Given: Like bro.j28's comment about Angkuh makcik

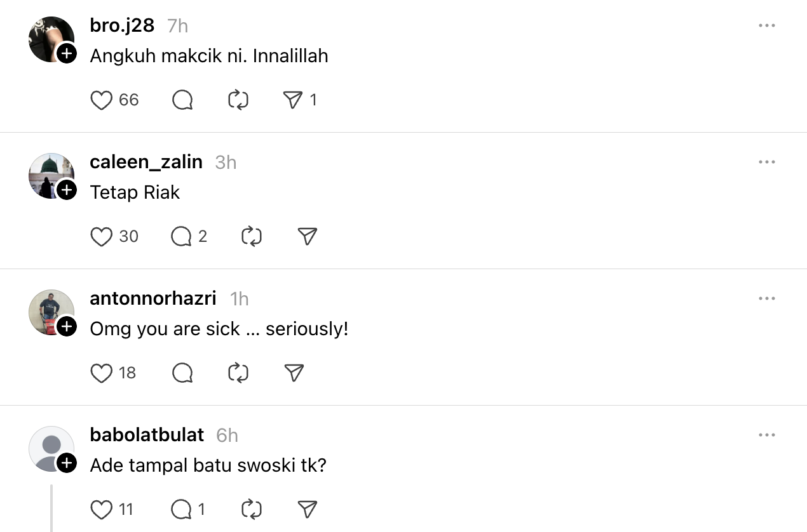Looking at the screenshot, I should pos(102,100).
